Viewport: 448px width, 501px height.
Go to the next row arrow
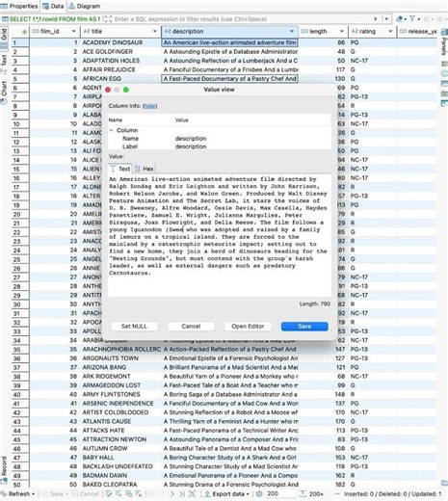click(x=172, y=494)
